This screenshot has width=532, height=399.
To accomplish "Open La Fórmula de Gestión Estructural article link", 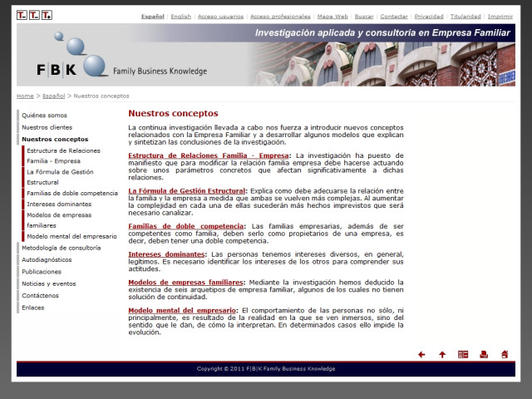I will [x=187, y=190].
